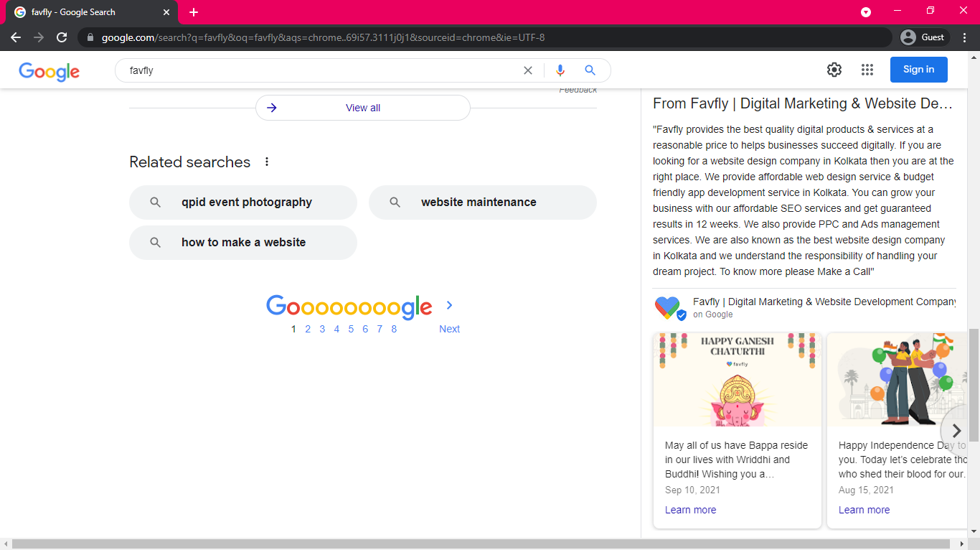
Task: Show more carousel posts with the right chevron
Action: coord(956,431)
